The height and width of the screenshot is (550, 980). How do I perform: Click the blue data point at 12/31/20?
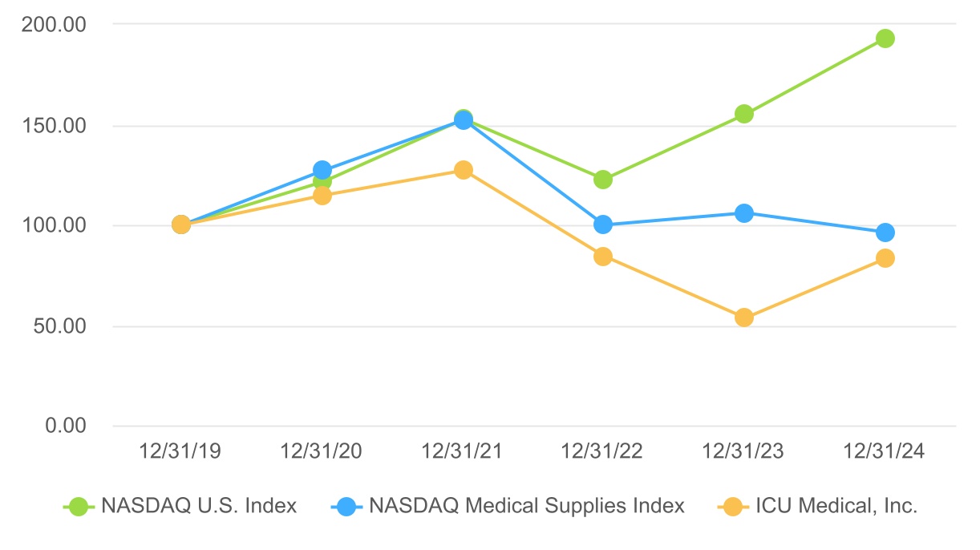(x=322, y=170)
